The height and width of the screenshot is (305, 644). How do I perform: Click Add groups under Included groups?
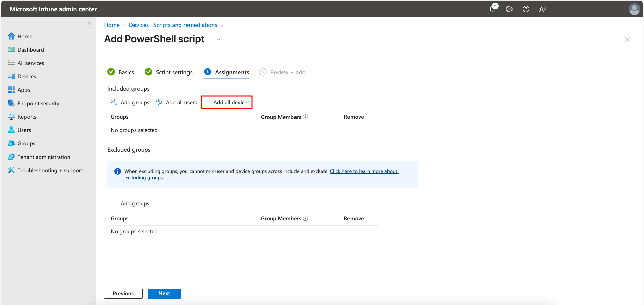[x=130, y=102]
